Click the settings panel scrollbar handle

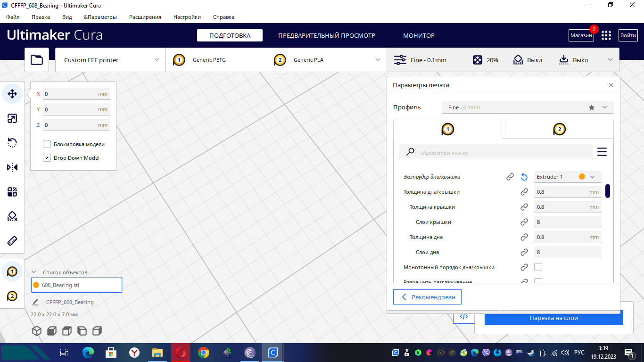[608, 191]
